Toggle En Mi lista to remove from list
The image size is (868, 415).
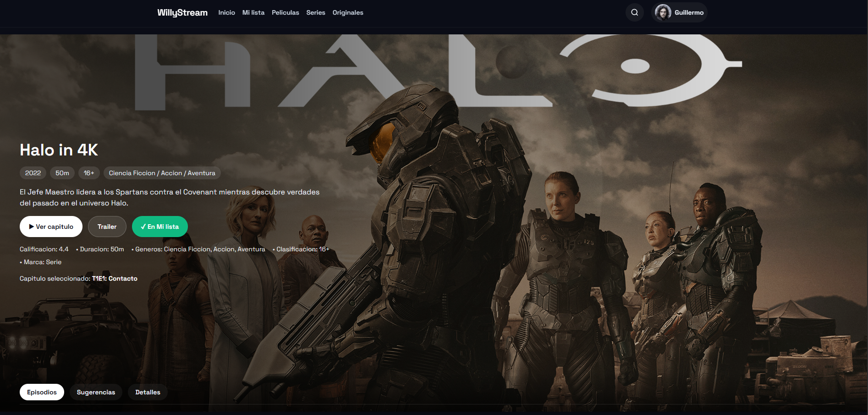[159, 226]
